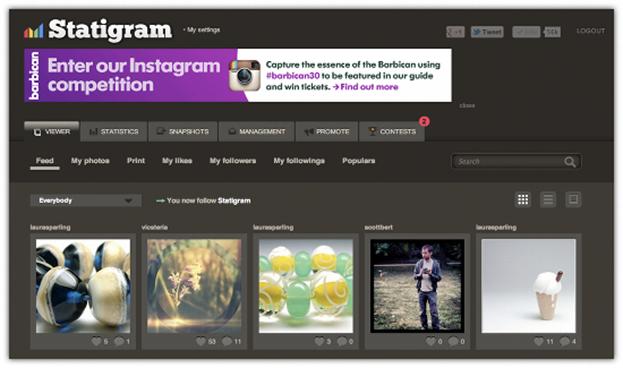The image size is (623, 368).
Task: Open the Snapshots tab
Action: point(183,132)
